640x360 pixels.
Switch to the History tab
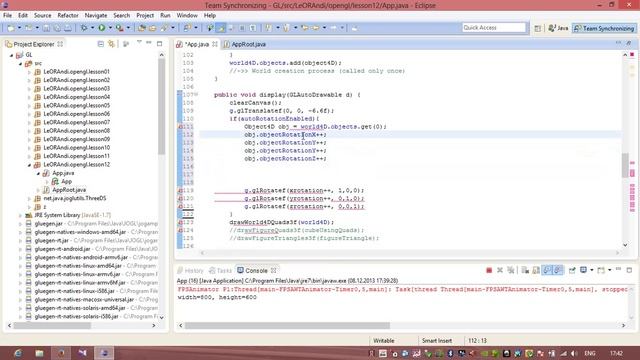pos(190,271)
